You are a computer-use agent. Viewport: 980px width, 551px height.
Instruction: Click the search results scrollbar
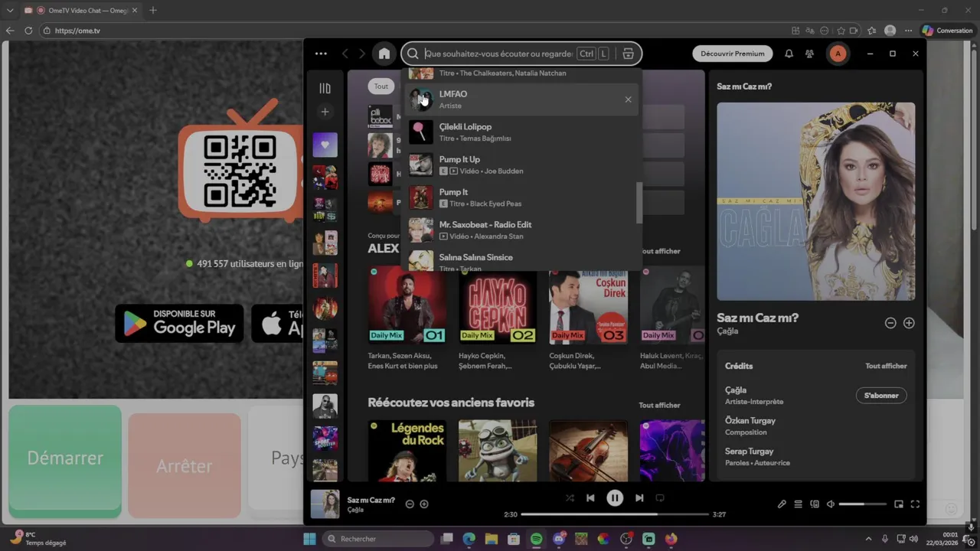click(639, 203)
